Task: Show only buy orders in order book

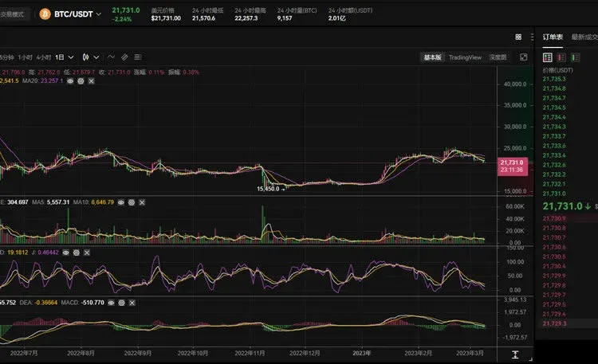Action: pos(575,57)
